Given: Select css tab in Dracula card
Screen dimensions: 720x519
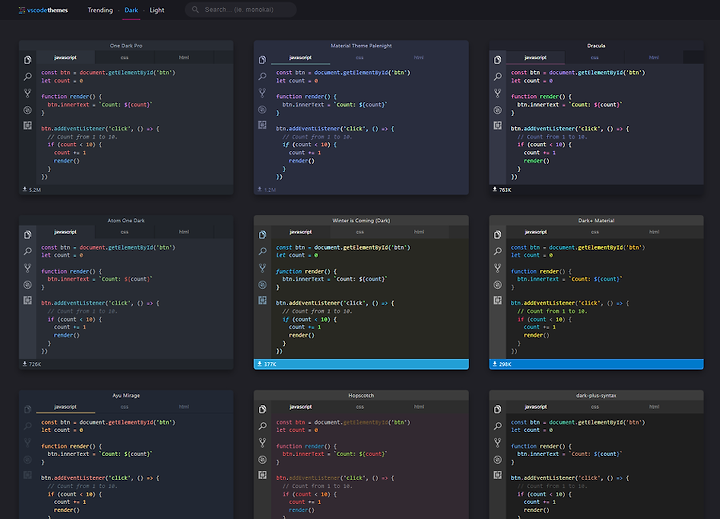Looking at the screenshot, I should 595,57.
